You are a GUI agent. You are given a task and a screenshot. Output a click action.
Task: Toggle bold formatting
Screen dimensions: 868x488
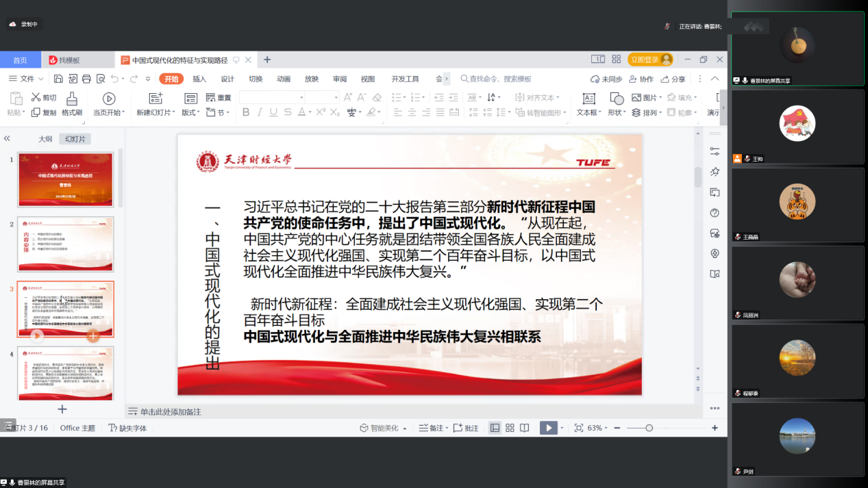tap(246, 112)
